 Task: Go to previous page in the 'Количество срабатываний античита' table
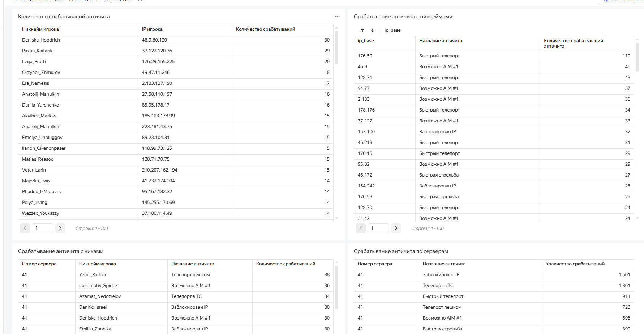pos(25,228)
